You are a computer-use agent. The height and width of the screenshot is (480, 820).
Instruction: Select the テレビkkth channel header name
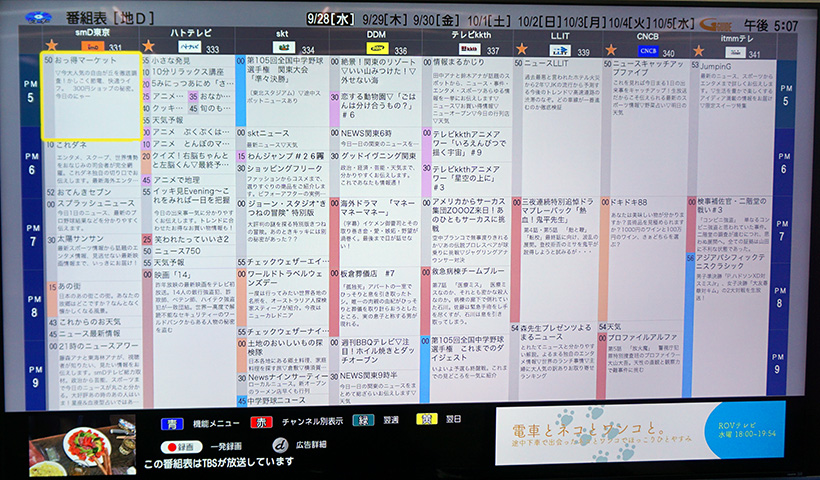tap(471, 35)
